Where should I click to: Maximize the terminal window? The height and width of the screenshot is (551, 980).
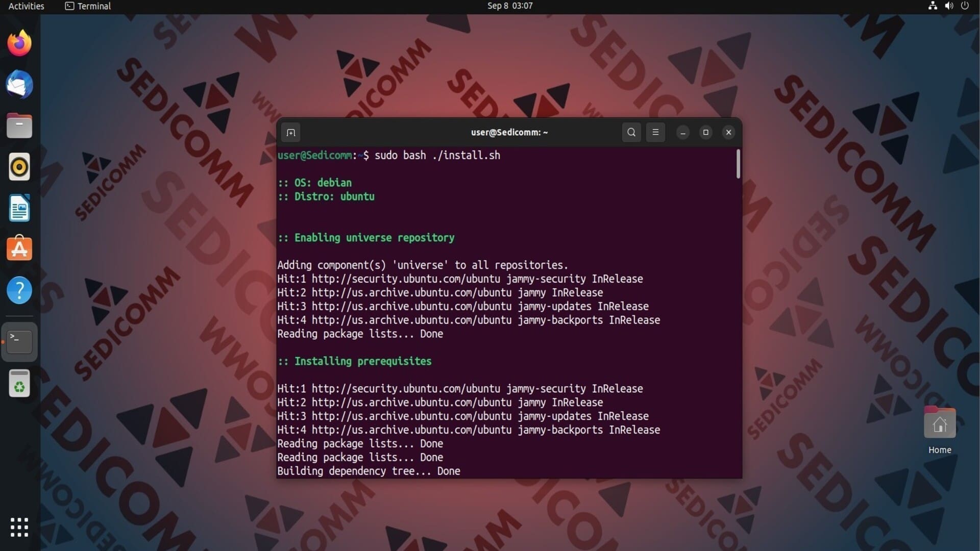click(706, 133)
